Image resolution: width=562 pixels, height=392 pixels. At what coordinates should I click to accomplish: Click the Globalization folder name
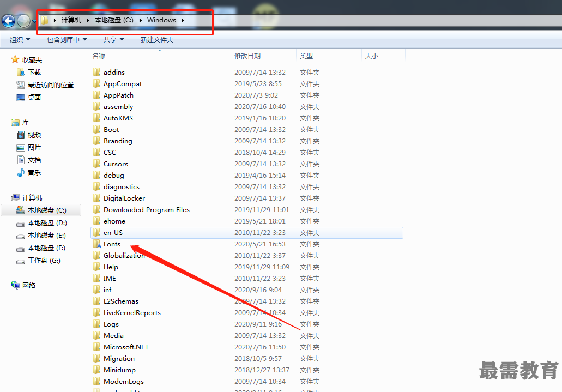tap(124, 255)
